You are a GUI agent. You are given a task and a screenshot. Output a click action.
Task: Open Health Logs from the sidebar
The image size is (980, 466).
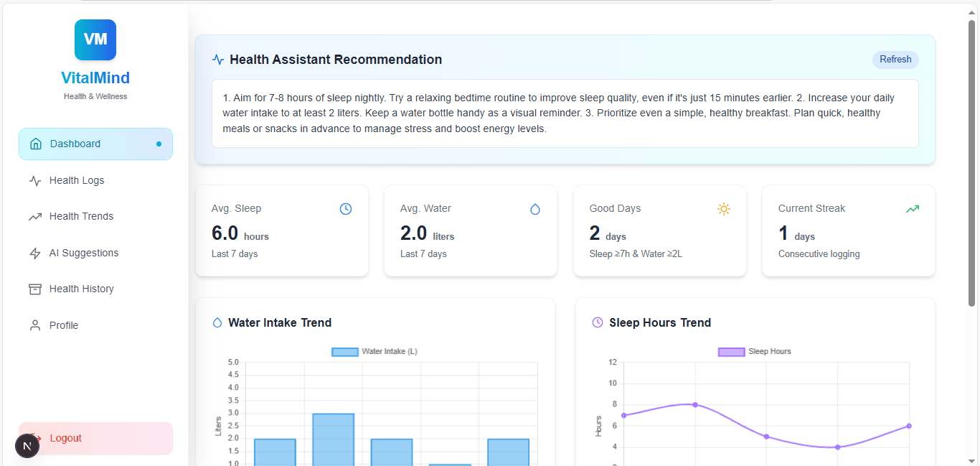tap(77, 181)
